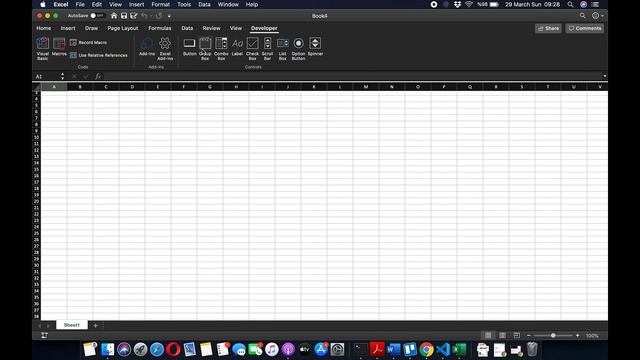Insert a List Box control
This screenshot has width=640, height=360.
[x=282, y=48]
